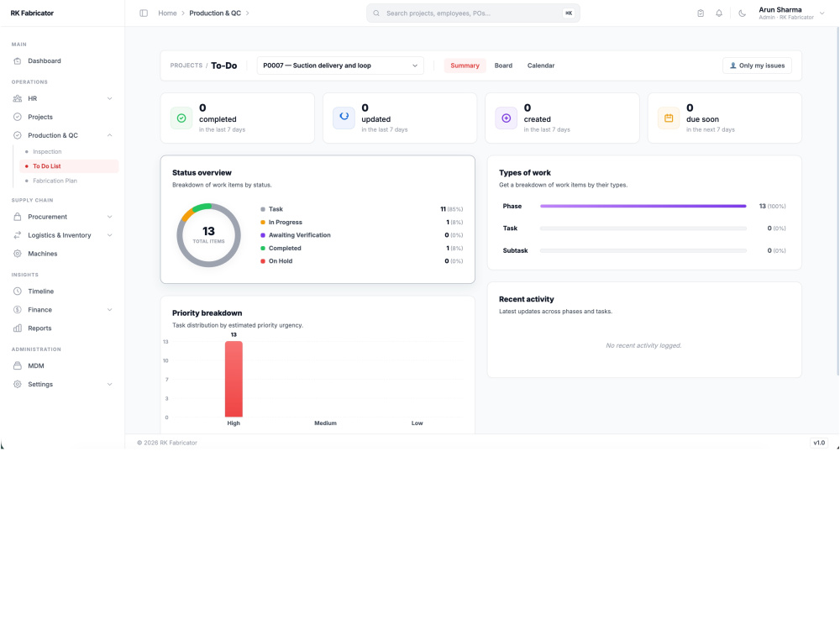Click the green completed checkmark icon
Viewport: 840px width, 630px height.
pyautogui.click(x=181, y=118)
